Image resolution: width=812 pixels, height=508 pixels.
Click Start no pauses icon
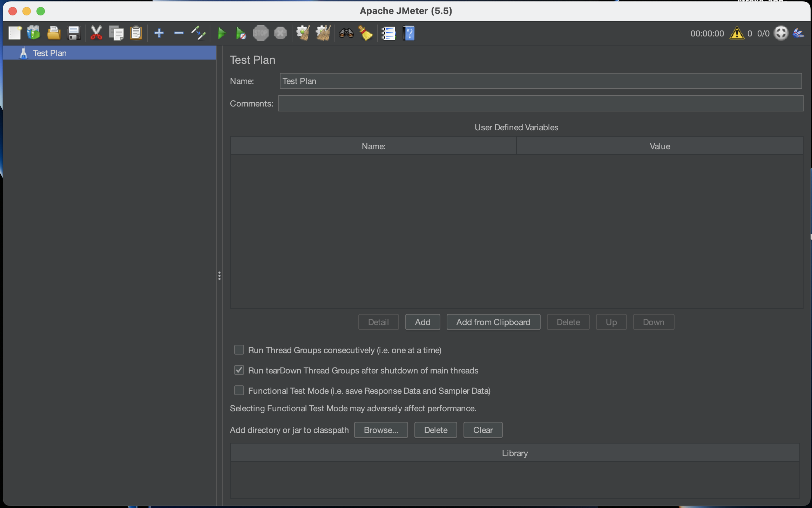click(241, 33)
